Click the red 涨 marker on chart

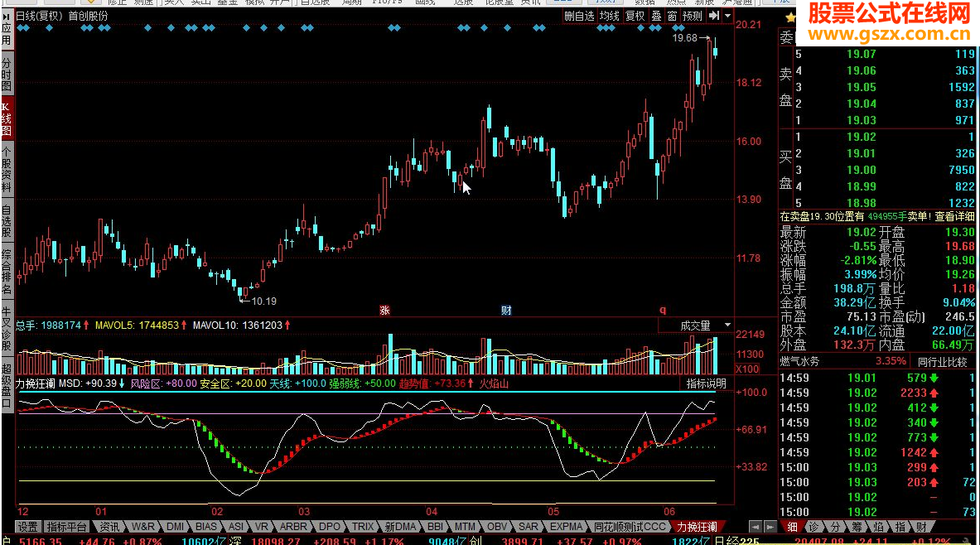pyautogui.click(x=384, y=310)
